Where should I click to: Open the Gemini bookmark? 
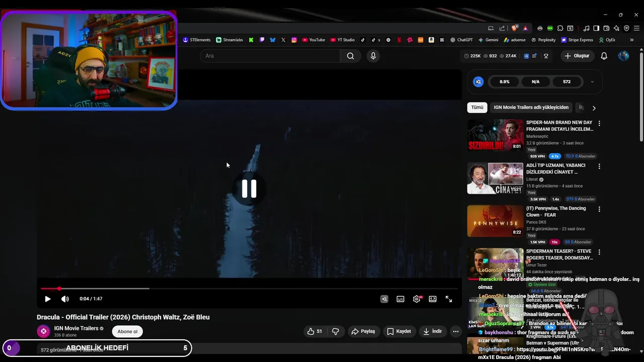click(488, 40)
